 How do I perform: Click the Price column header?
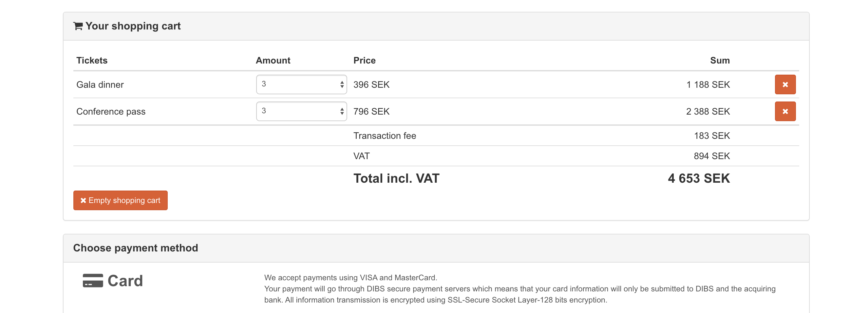tap(364, 61)
